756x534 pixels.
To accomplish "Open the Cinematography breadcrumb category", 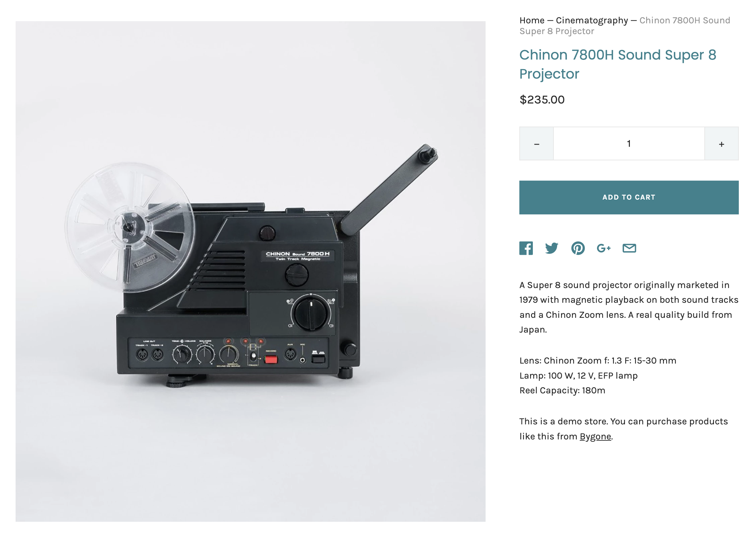I will [592, 21].
